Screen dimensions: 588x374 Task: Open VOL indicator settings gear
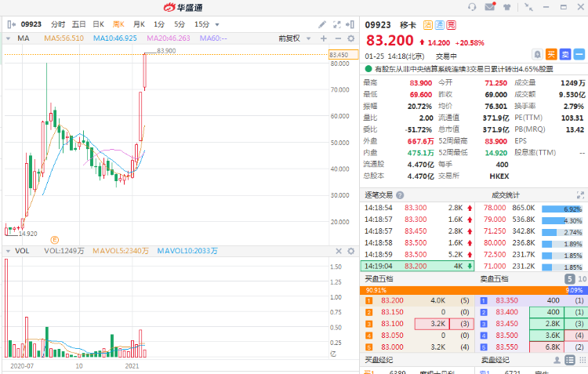(351, 251)
